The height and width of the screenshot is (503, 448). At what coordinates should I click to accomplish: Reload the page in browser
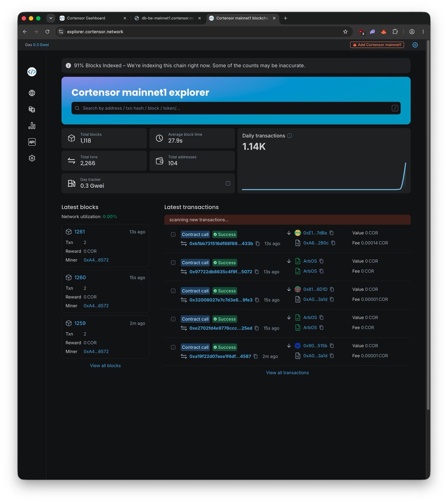[47, 32]
